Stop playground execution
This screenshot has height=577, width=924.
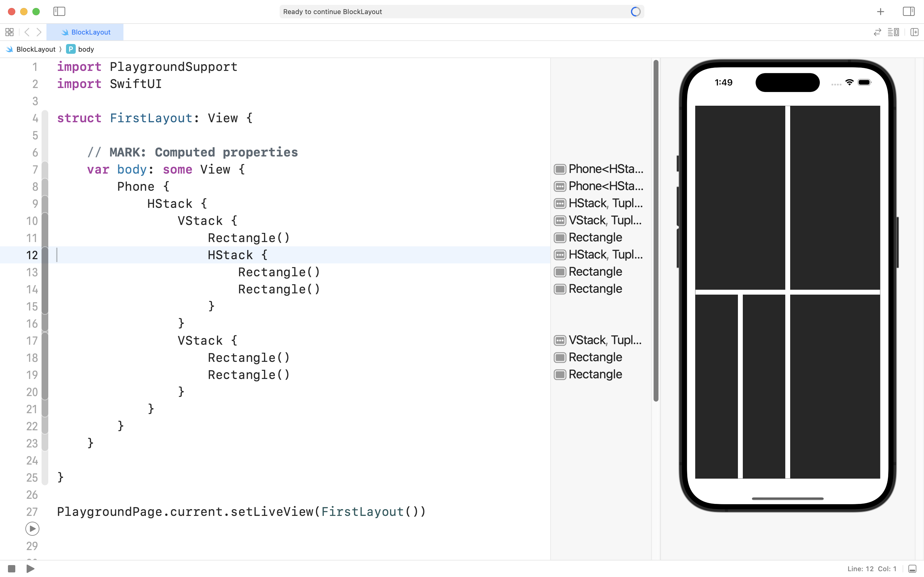pyautogui.click(x=11, y=569)
